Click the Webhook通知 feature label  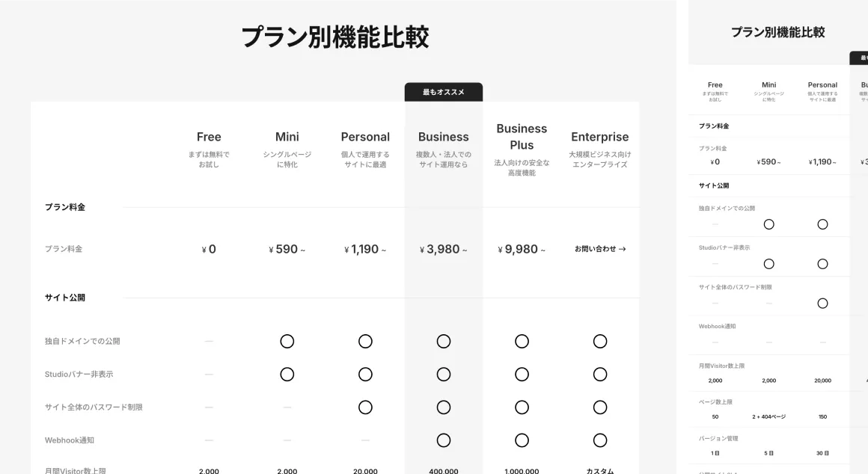pos(70,440)
